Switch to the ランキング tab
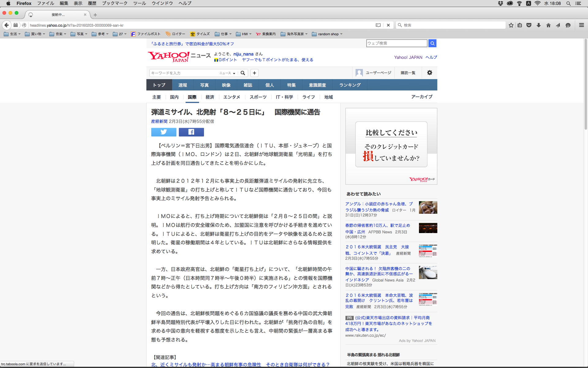This screenshot has width=588, height=368. click(350, 85)
